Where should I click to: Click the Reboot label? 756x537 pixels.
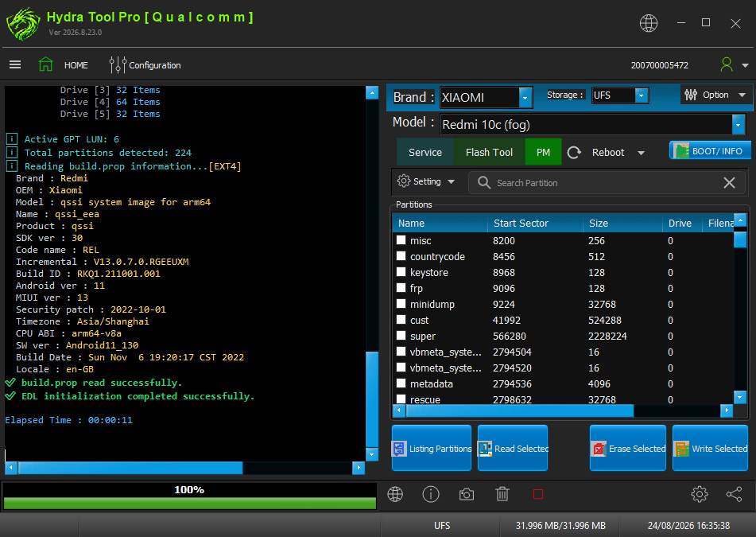[x=608, y=153]
